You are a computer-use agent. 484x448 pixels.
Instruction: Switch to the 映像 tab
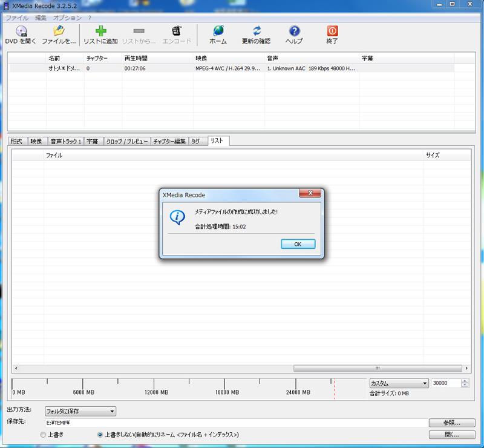coord(36,141)
